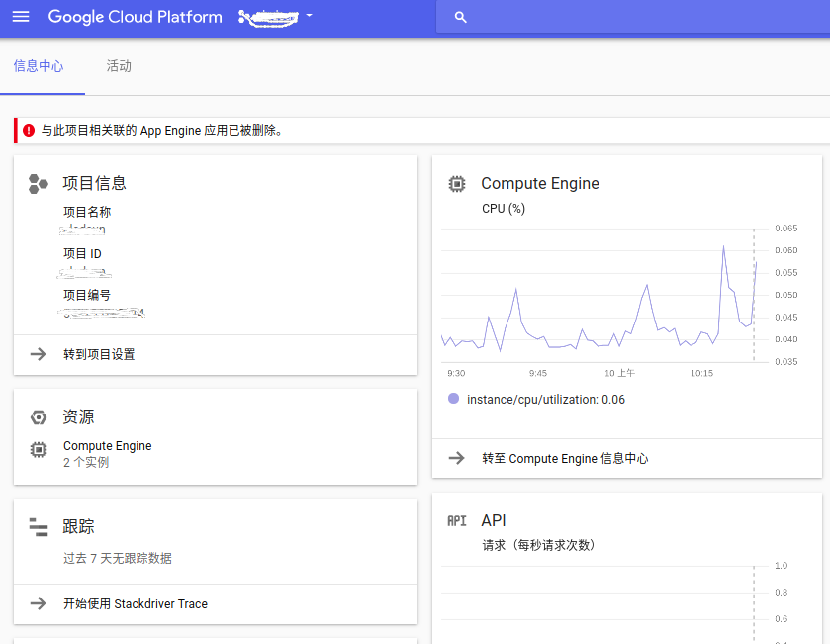830x644 pixels.
Task: Click the 资源 panel gear icon
Action: [37, 416]
